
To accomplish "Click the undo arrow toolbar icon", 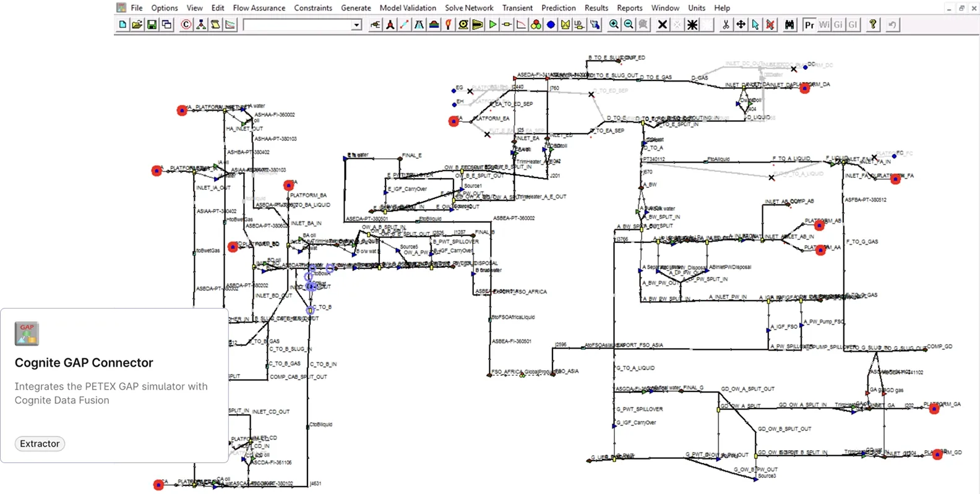I will pos(892,25).
